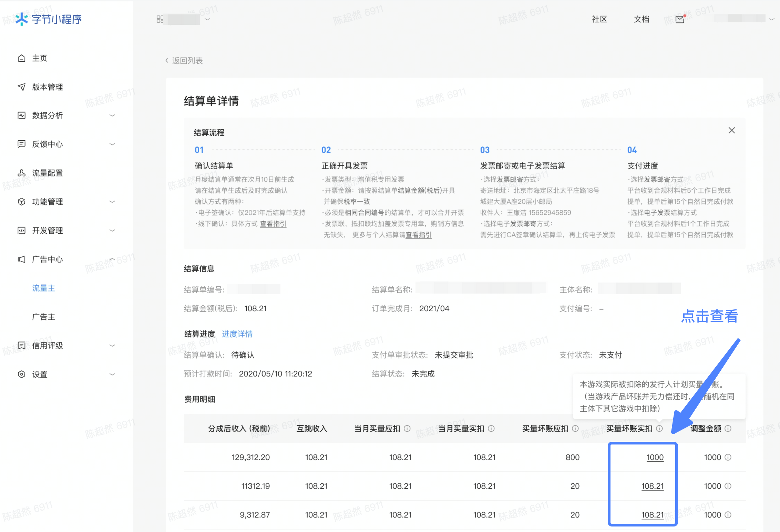The image size is (780, 532).
Task: Open 社区 in the top navigation
Action: pyautogui.click(x=599, y=19)
